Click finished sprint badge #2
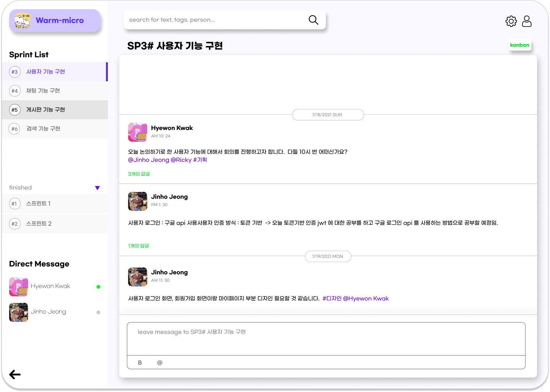The image size is (550, 392). click(x=14, y=224)
